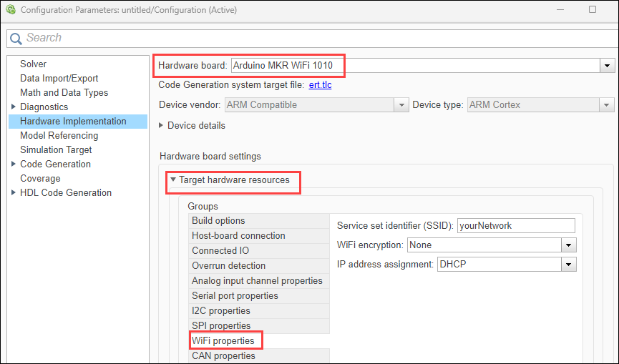Open the WiFi properties group
Image resolution: width=619 pixels, height=364 pixels.
(223, 340)
